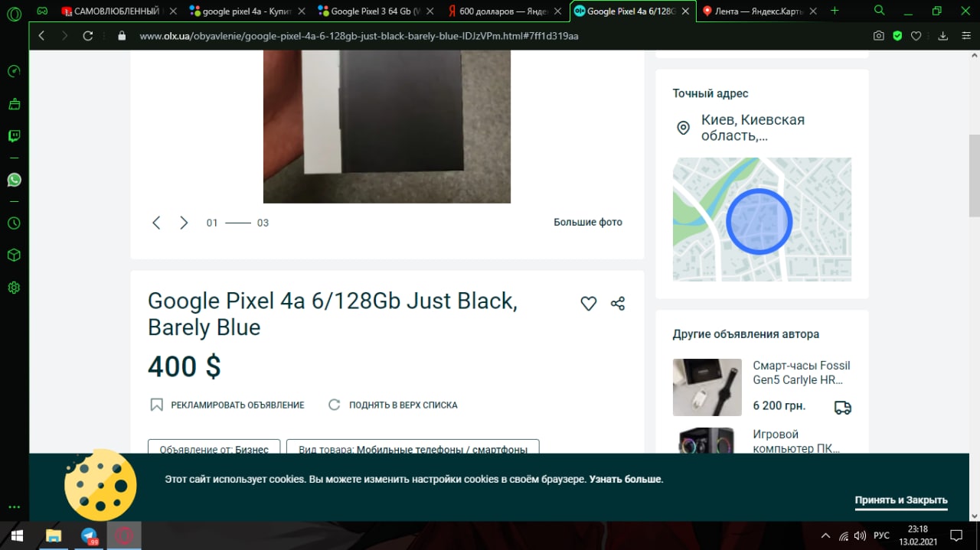Image resolution: width=980 pixels, height=550 pixels.
Task: View site security padlock info
Action: pos(121,36)
